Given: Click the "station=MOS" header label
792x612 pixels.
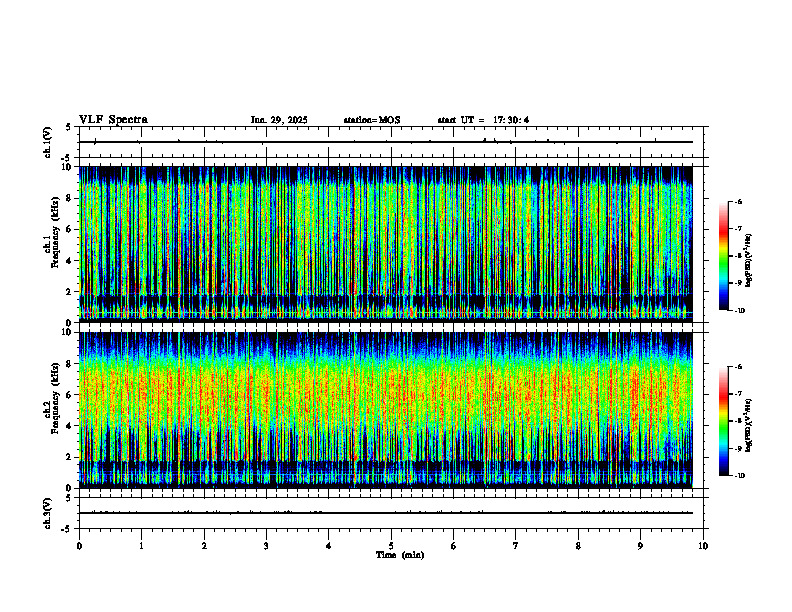Looking at the screenshot, I should [x=372, y=120].
